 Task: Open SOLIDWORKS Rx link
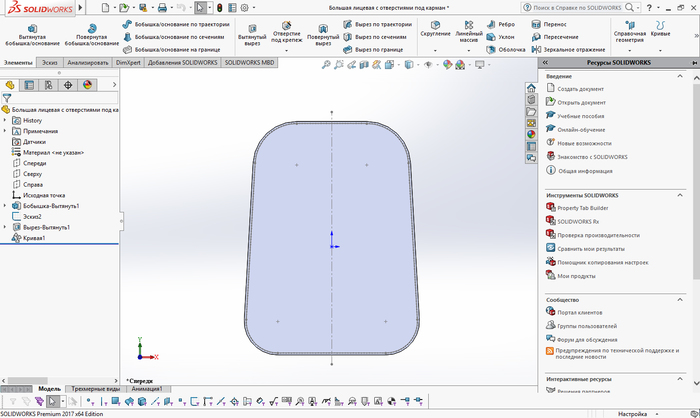coord(578,222)
